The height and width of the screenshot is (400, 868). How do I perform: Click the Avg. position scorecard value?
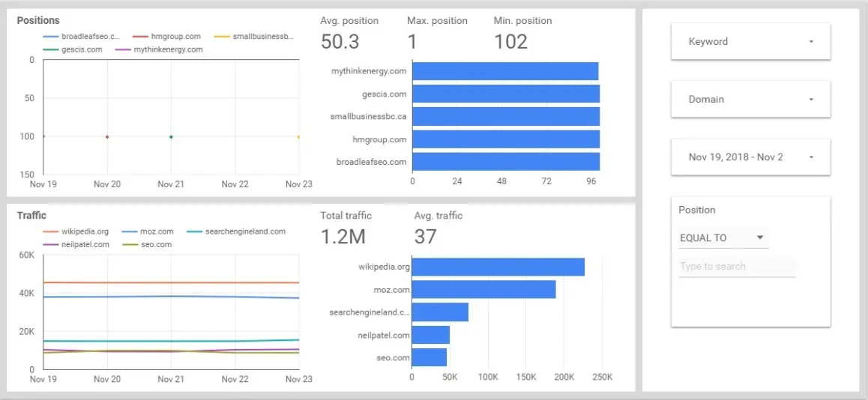tap(340, 42)
